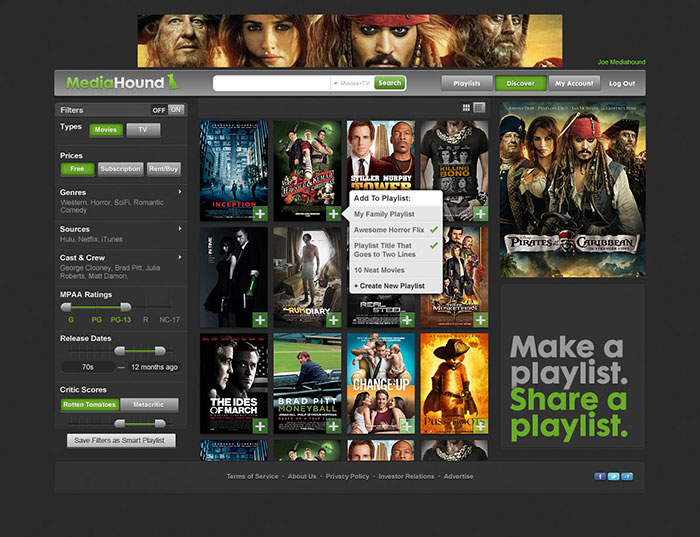This screenshot has height=537, width=700.
Task: Select 10 Neat Movies in popup
Action: coord(396,270)
